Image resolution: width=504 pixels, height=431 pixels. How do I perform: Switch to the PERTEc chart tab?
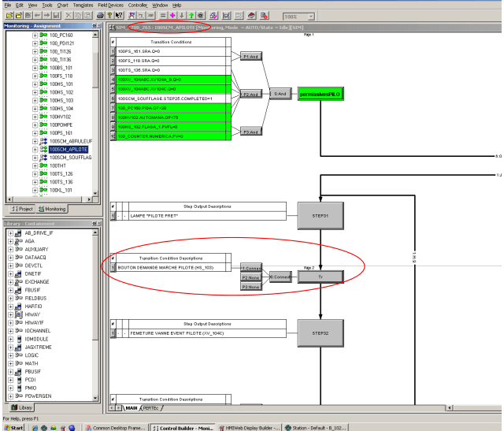coord(150,408)
